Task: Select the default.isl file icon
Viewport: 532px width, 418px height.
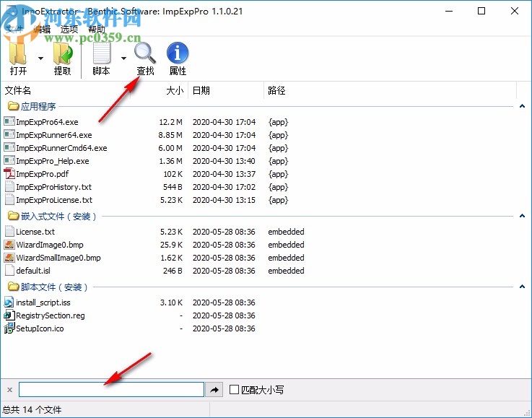Action: coord(9,271)
